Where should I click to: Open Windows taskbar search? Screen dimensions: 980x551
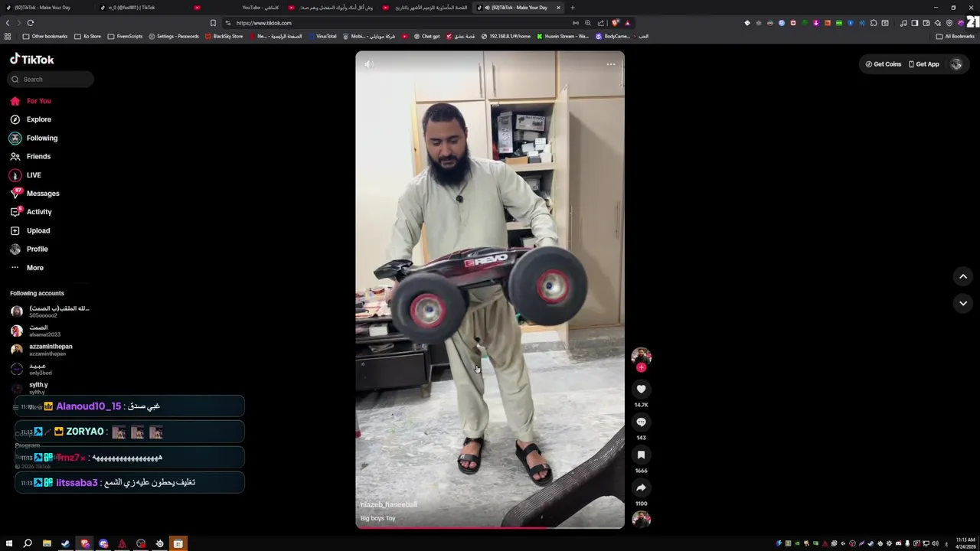click(x=28, y=543)
